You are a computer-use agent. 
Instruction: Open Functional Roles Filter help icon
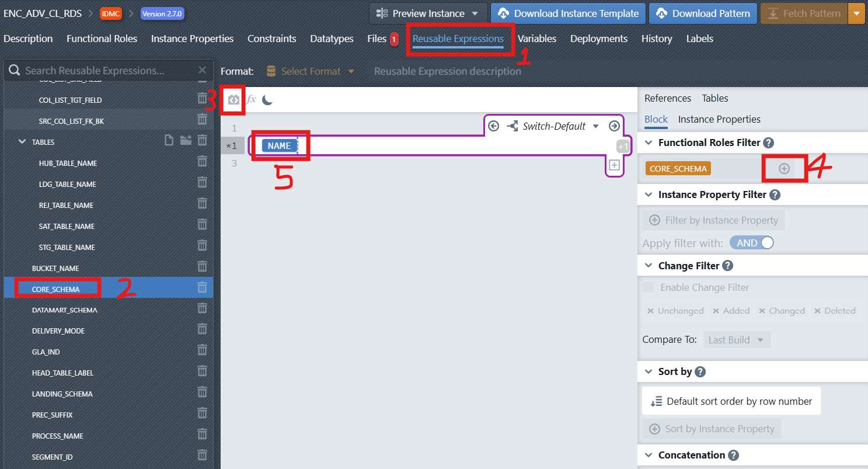[768, 143]
